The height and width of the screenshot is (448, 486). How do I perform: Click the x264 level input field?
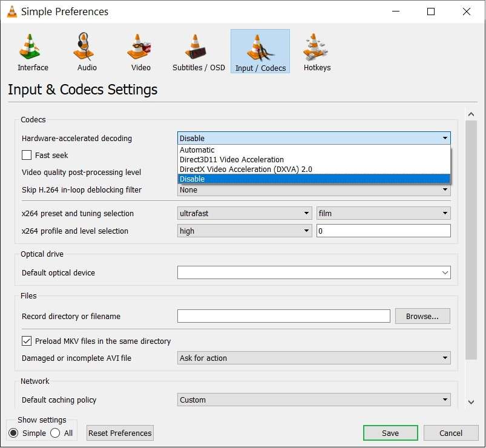pos(383,231)
